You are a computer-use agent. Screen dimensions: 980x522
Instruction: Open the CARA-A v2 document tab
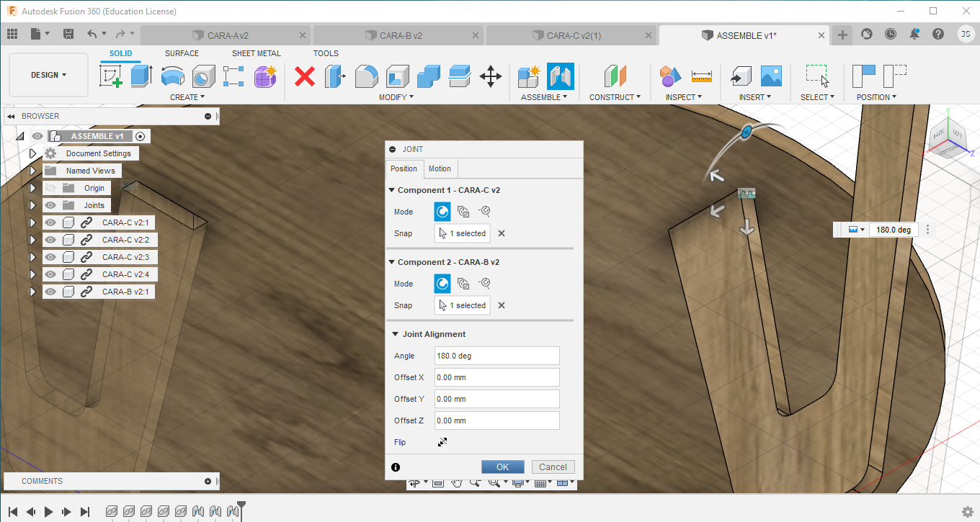pos(226,35)
